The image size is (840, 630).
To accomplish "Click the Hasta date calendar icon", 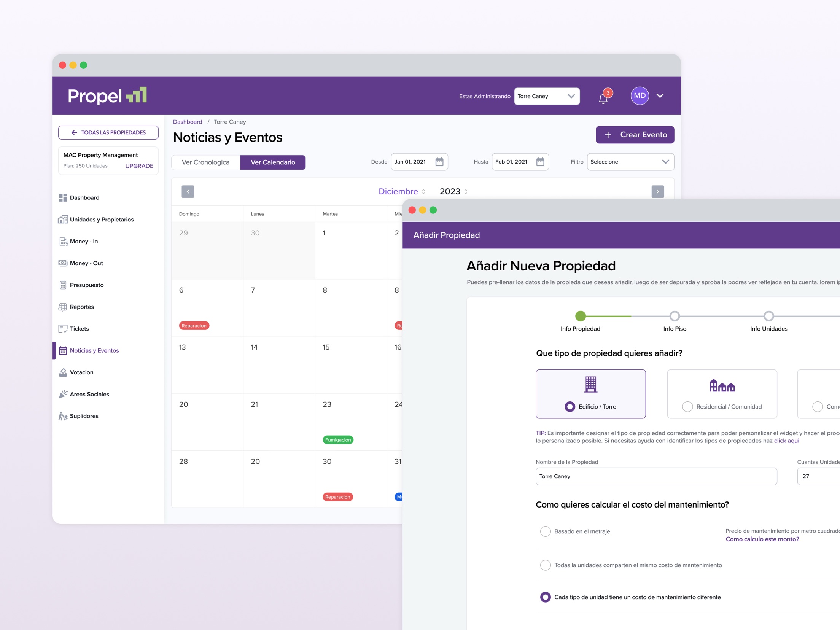I will coord(540,162).
